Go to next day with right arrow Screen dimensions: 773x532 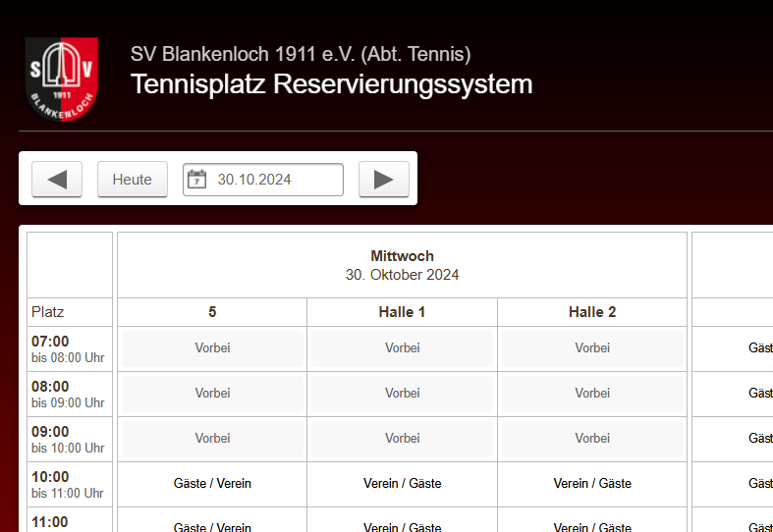384,180
